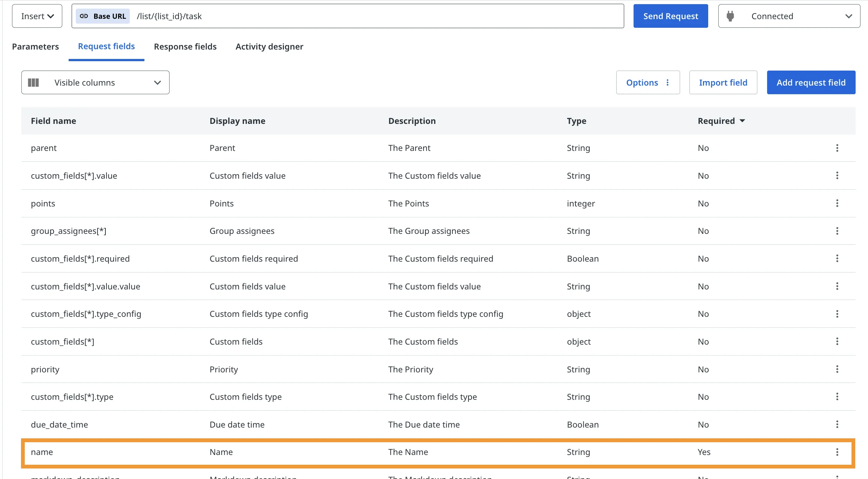This screenshot has width=868, height=479.
Task: Open row actions for priority field
Action: (x=837, y=369)
